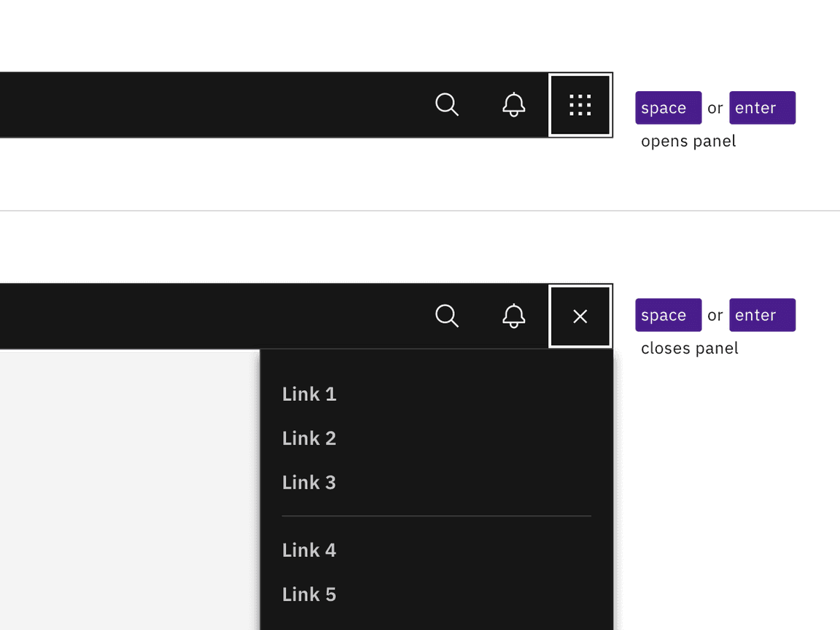This screenshot has width=840, height=630.
Task: Choose Link 3 from the panel list
Action: tap(309, 483)
